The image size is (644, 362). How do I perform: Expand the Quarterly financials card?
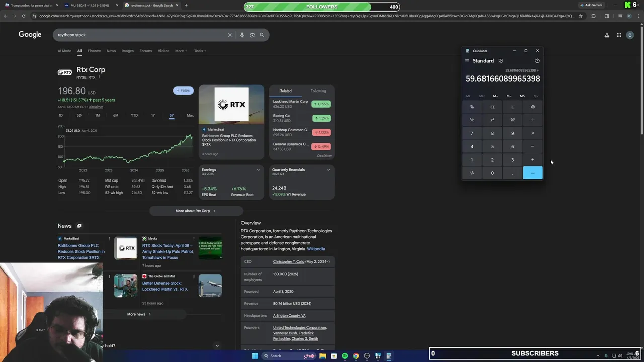tap(329, 170)
